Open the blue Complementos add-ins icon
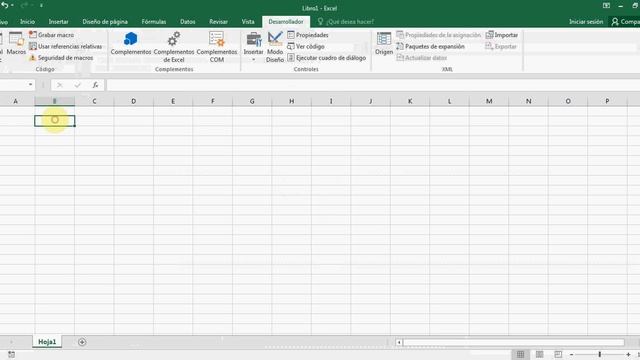 [131, 44]
